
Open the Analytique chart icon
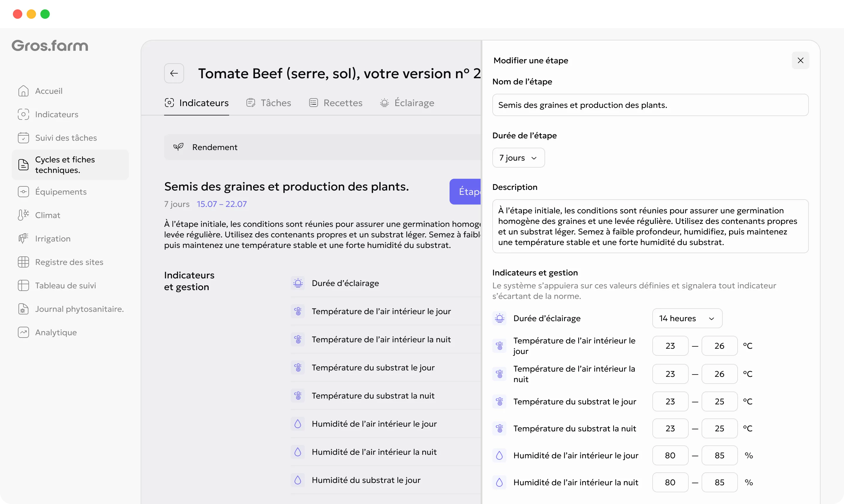point(23,333)
